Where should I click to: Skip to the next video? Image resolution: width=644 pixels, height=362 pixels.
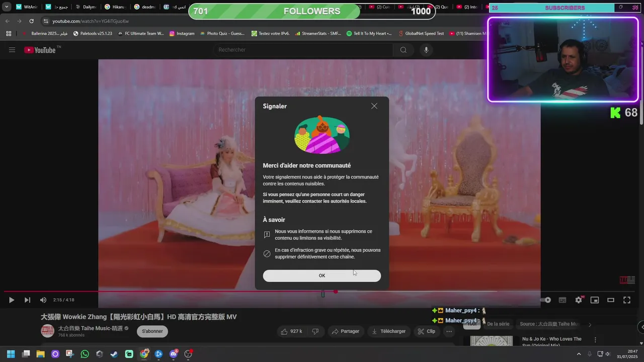click(x=27, y=300)
